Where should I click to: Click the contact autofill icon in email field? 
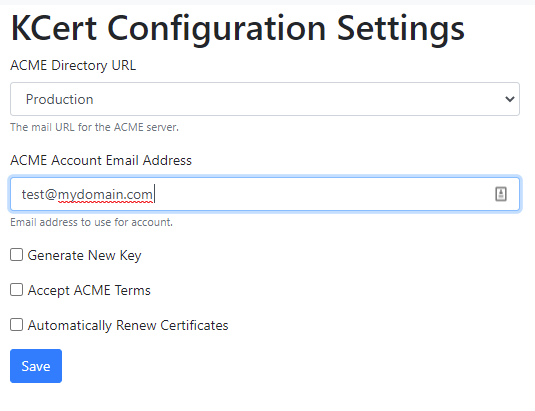pos(501,194)
